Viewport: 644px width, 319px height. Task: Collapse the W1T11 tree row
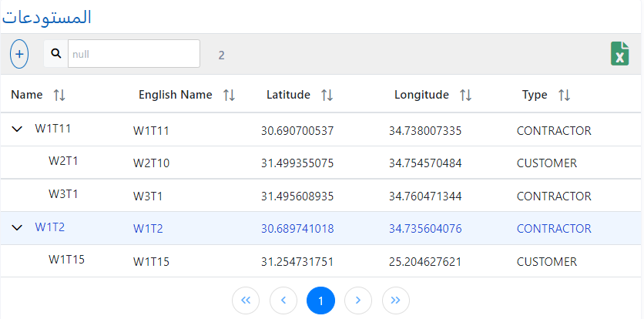[x=17, y=129]
